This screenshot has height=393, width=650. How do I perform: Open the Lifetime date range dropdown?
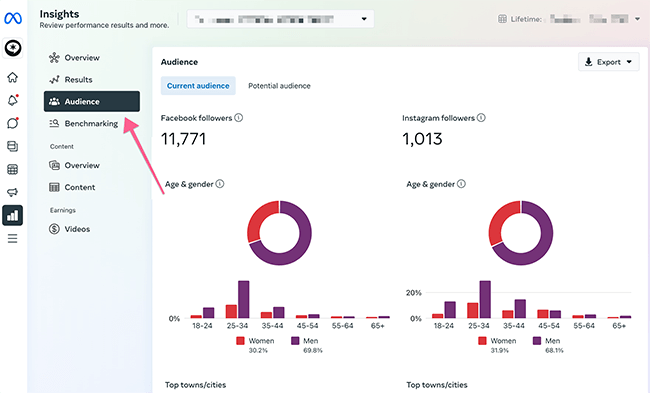coord(569,19)
